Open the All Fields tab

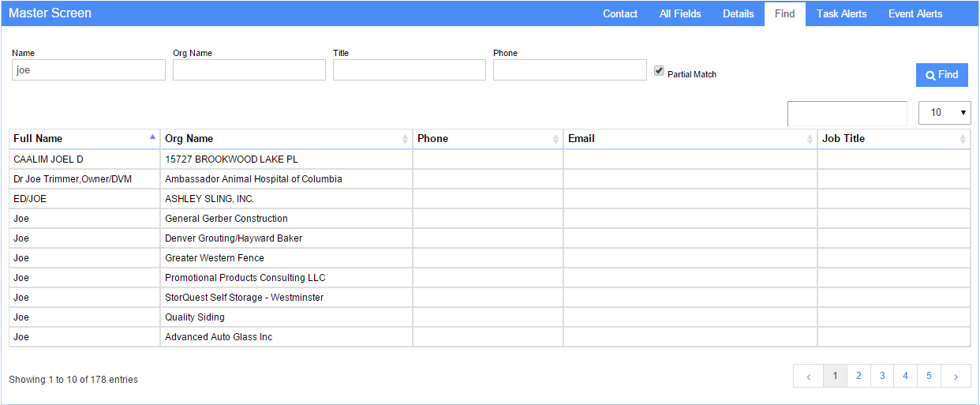point(680,13)
